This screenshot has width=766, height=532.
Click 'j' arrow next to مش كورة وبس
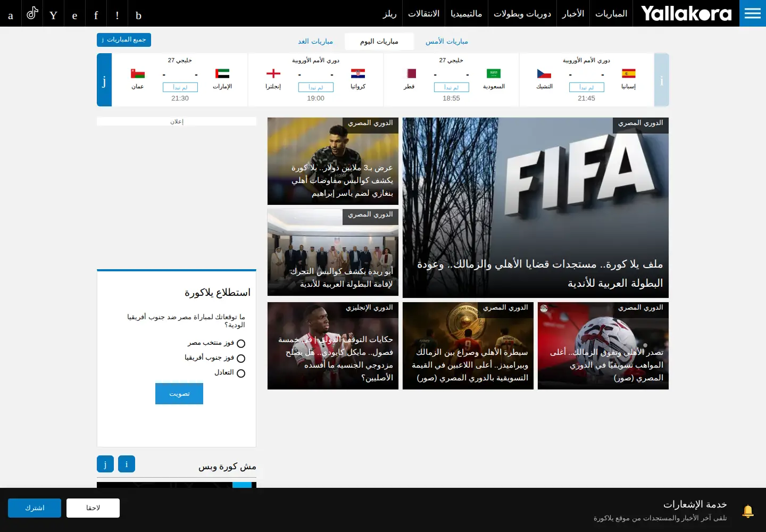105,464
